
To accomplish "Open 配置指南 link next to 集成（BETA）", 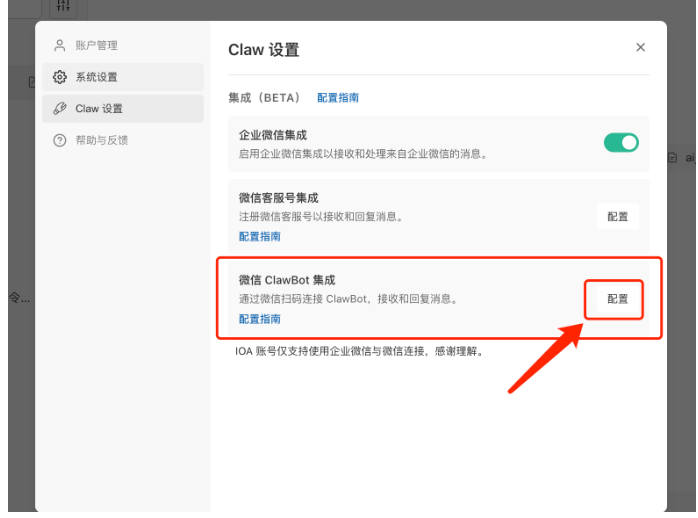I will 337,98.
